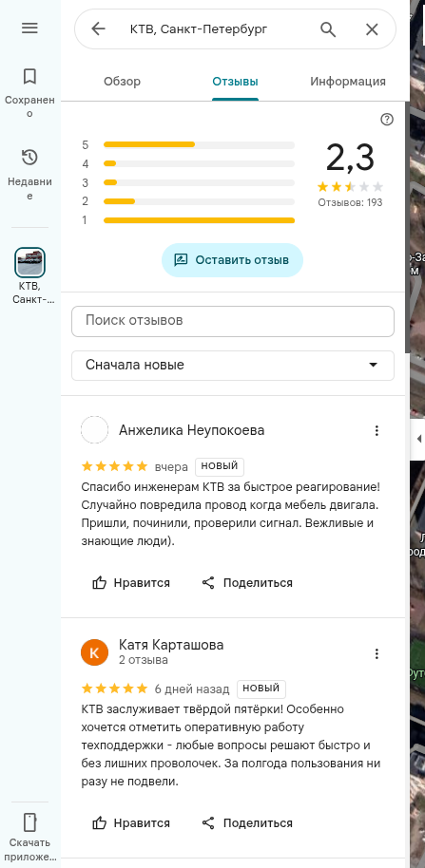Click the help question mark icon

[x=387, y=120]
